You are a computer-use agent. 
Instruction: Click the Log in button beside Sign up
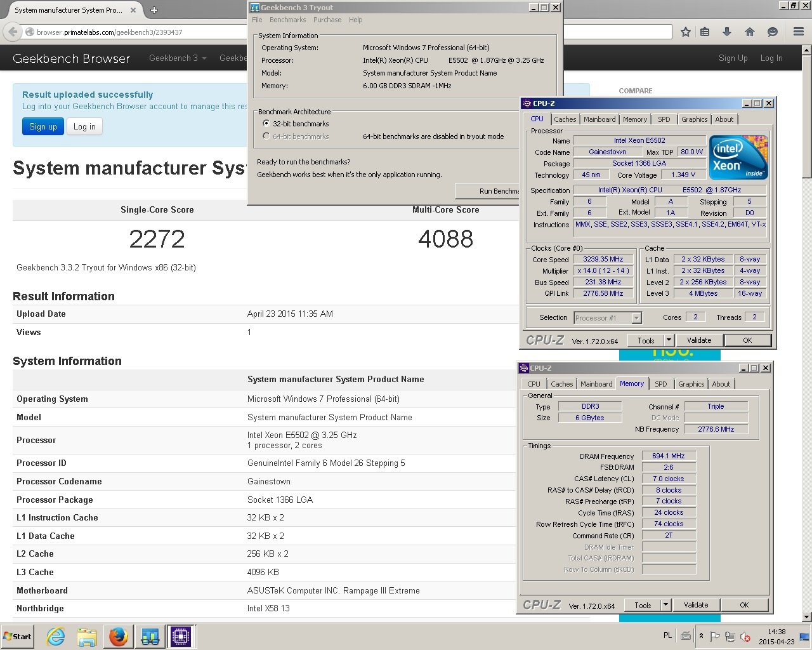(x=84, y=126)
